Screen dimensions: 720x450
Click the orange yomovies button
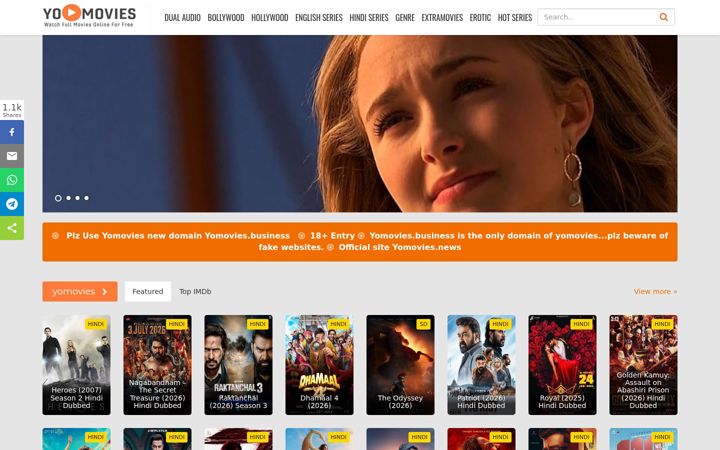click(80, 292)
